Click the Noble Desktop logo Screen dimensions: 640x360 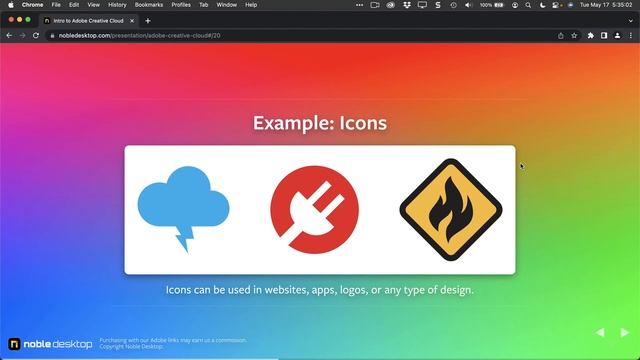point(50,344)
